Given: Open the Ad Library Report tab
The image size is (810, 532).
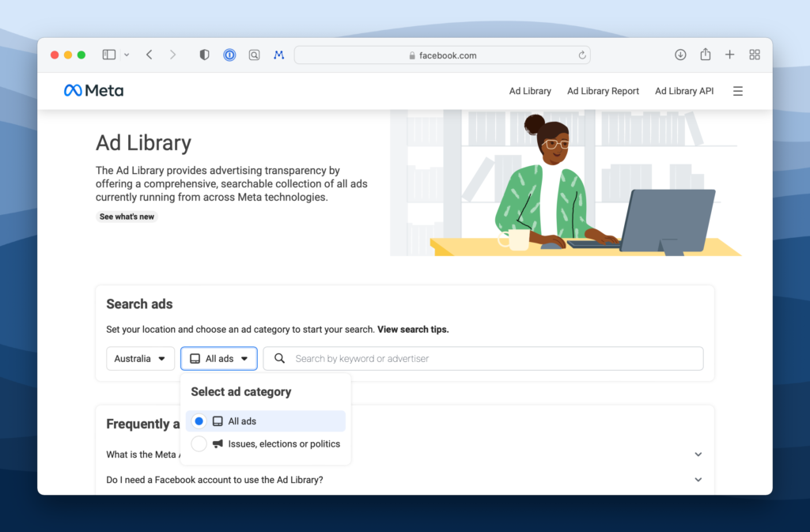Looking at the screenshot, I should pos(603,91).
